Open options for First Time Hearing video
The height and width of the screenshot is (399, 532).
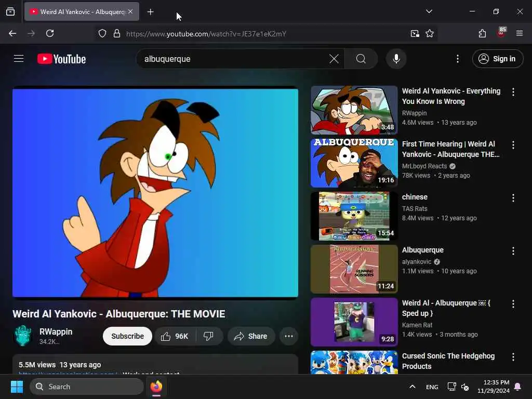point(513,145)
